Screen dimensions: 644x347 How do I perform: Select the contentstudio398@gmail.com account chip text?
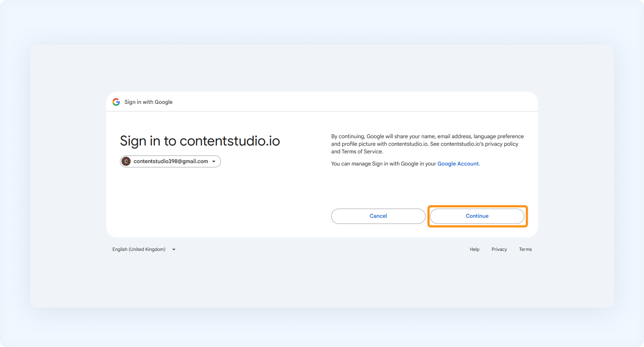[171, 161]
